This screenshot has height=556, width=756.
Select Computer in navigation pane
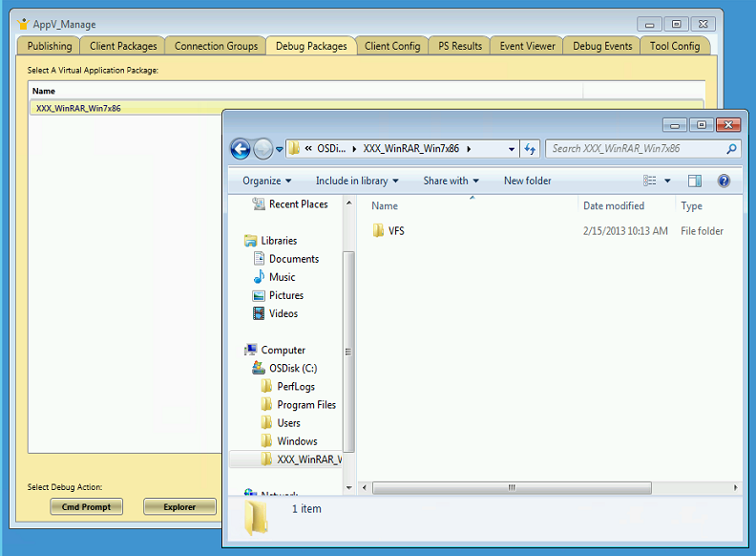(x=283, y=351)
